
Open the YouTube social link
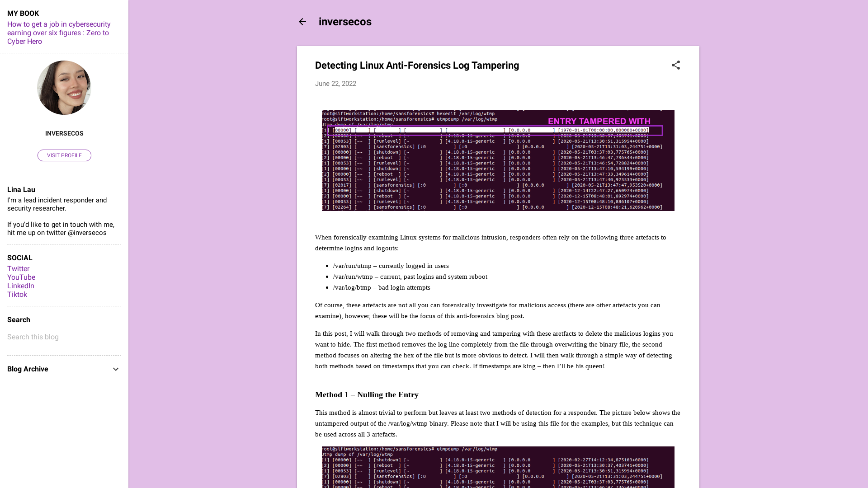(x=21, y=277)
